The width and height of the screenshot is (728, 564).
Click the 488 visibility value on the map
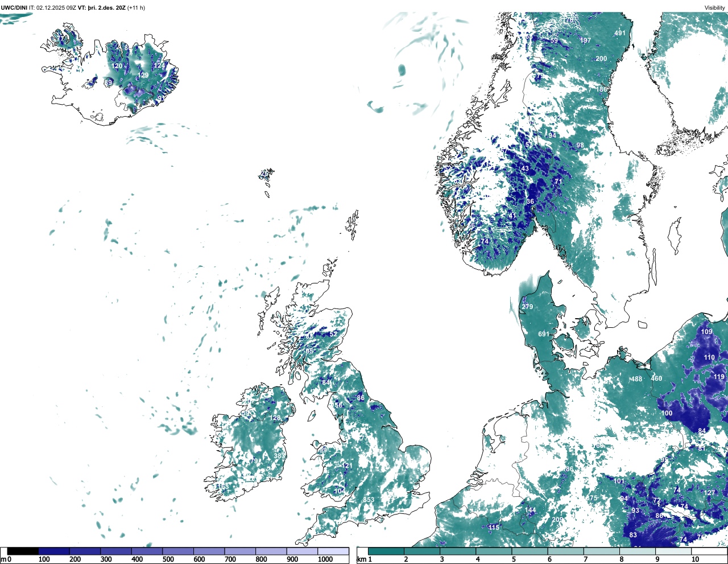point(636,379)
